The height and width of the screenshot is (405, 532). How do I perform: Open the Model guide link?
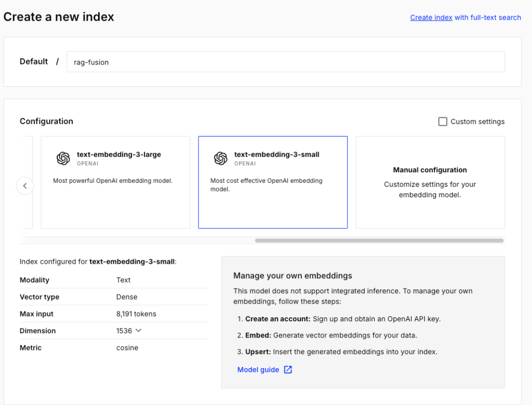click(x=258, y=370)
